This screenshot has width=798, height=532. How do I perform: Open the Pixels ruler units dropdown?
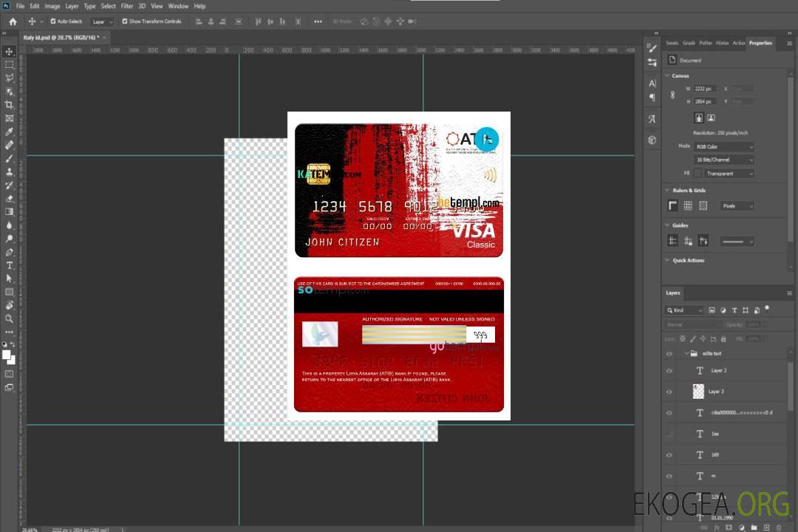tap(737, 205)
